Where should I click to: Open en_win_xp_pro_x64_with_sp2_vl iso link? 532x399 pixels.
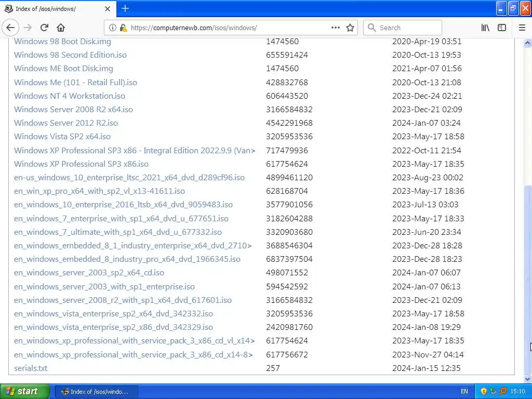[x=99, y=191]
